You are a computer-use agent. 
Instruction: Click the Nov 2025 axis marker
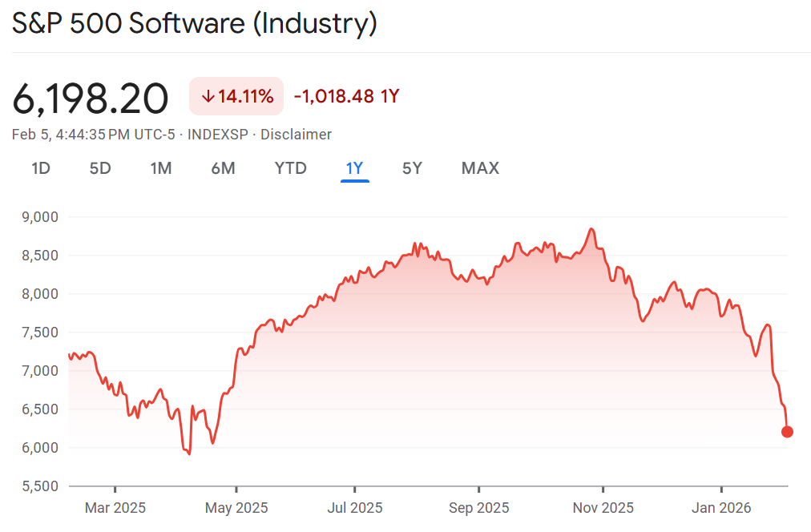coord(603,508)
